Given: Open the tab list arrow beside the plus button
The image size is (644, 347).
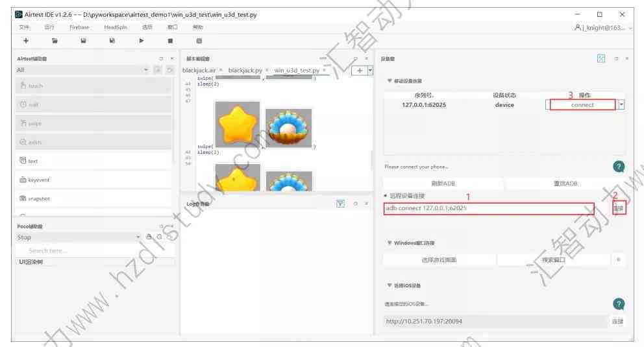Looking at the screenshot, I should pos(370,71).
